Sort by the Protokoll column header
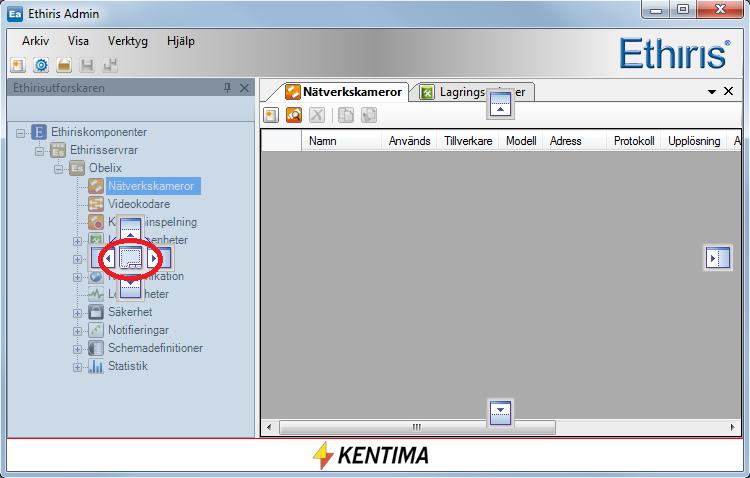Image resolution: width=750 pixels, height=478 pixels. pyautogui.click(x=634, y=141)
